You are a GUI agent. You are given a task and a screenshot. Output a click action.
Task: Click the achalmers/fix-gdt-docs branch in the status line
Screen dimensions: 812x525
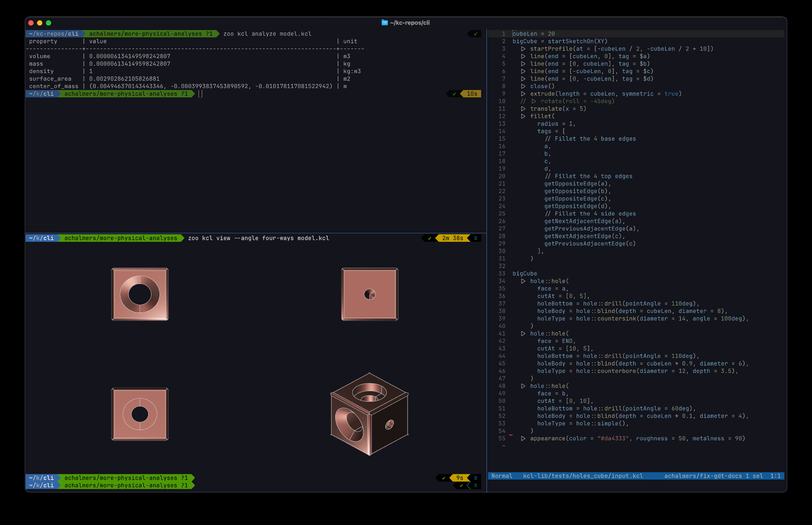point(703,476)
